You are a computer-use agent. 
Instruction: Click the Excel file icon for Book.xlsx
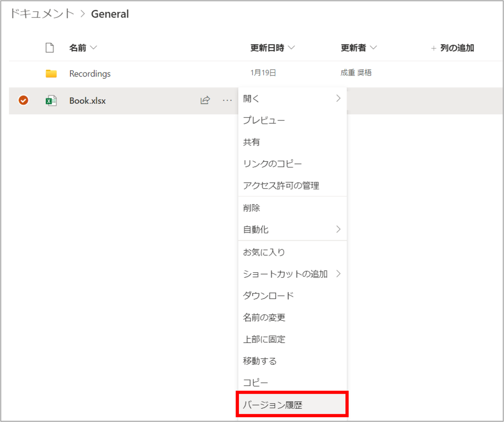coord(51,101)
